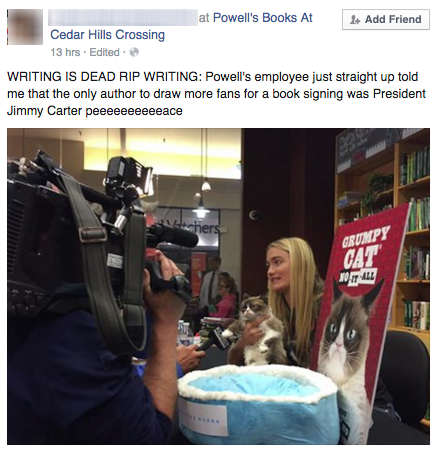This screenshot has width=439, height=450.
Task: Click the Cedar Hills Crossing link text
Action: pyautogui.click(x=107, y=35)
